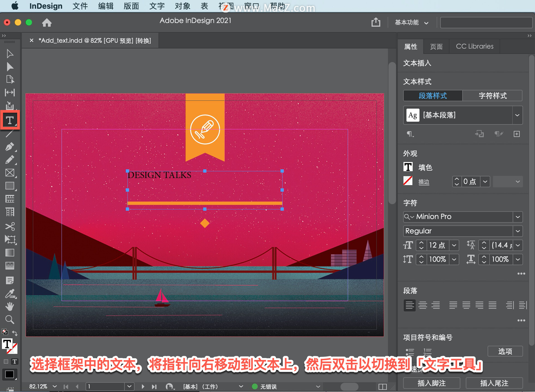Open the 文件 menu
This screenshot has height=392, width=535.
point(80,6)
